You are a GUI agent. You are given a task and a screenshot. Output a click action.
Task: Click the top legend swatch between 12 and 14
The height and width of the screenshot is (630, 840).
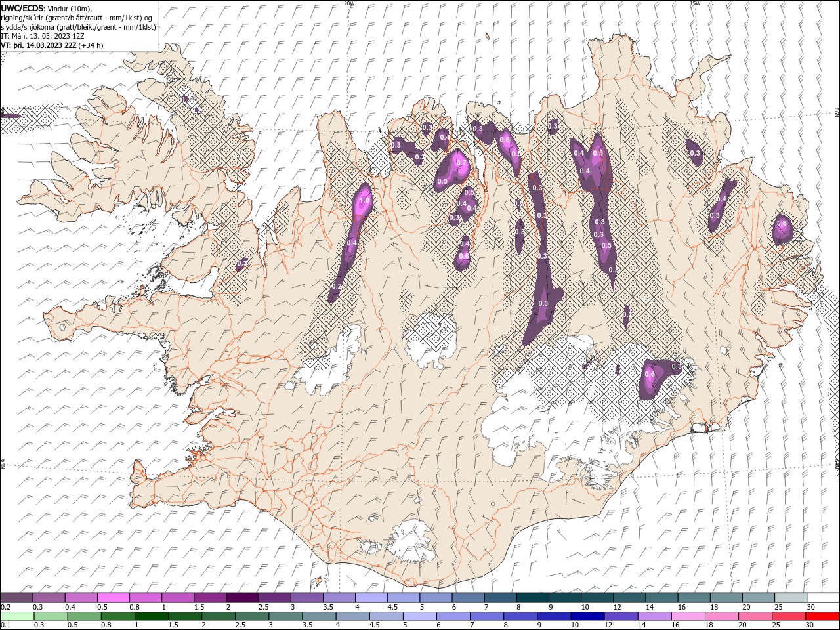tap(630, 598)
